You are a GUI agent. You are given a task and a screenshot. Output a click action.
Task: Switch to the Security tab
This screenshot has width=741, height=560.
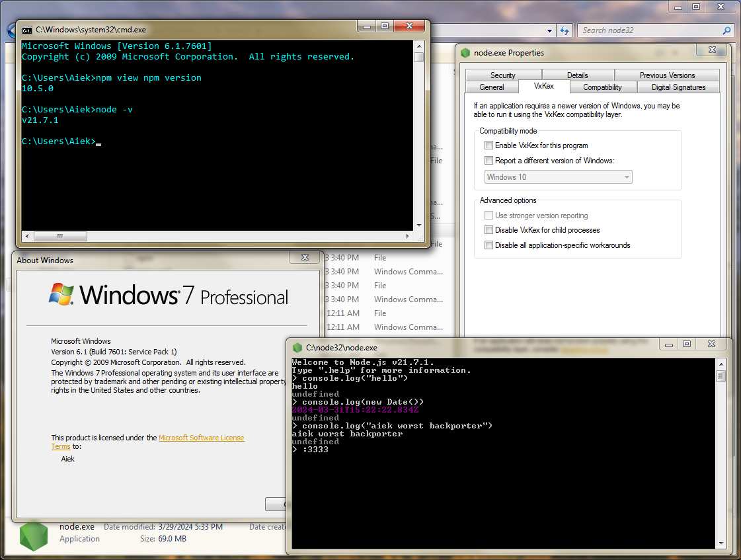pyautogui.click(x=503, y=75)
